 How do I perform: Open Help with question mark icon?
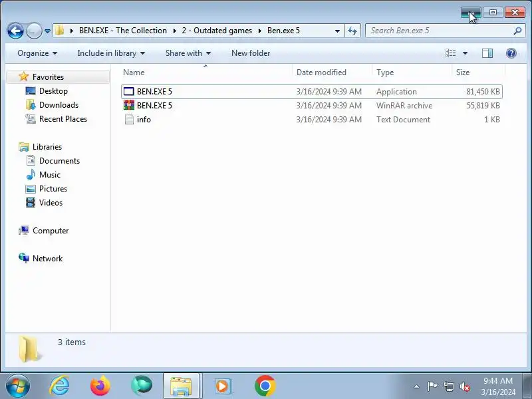pos(511,53)
